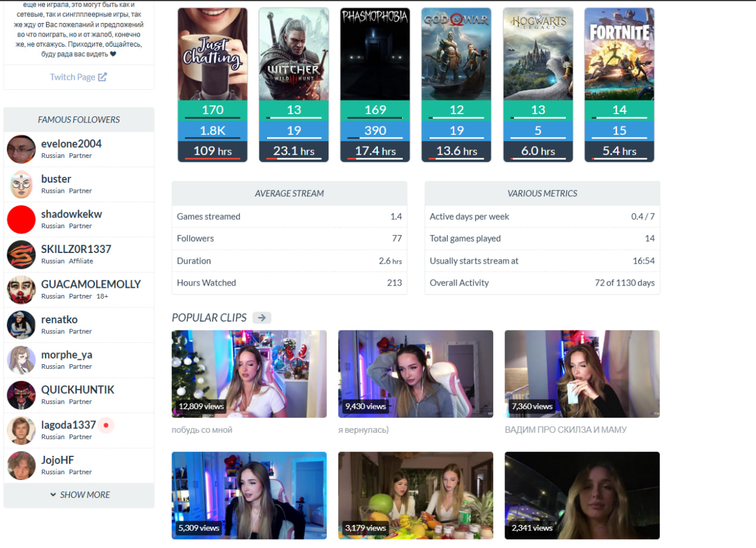Image resolution: width=756 pixels, height=548 pixels.
Task: Click the "Active days per week" label
Action: [x=470, y=217]
